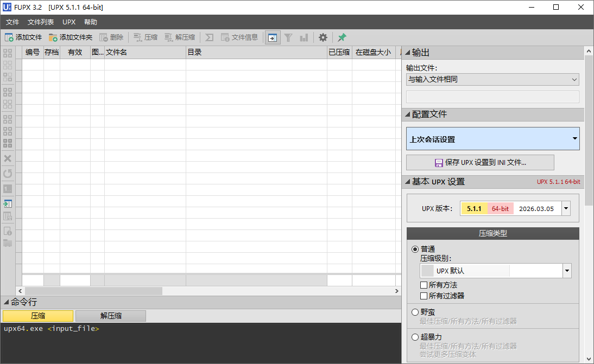Click the yellow 压缩 command line button
Viewport: 594px width, 364px height.
click(37, 315)
